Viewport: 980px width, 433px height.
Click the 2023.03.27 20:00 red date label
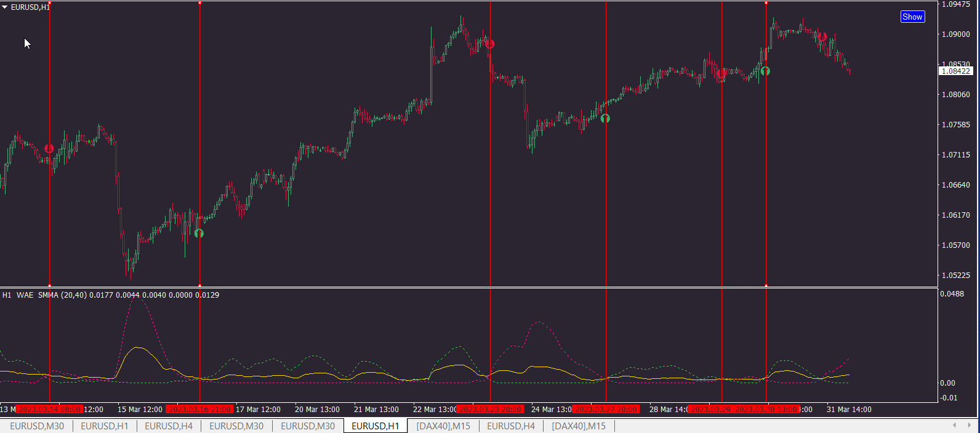point(606,409)
